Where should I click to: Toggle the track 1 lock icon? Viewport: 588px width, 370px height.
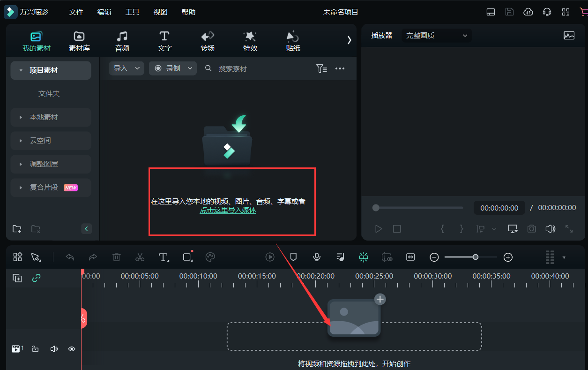pos(35,349)
